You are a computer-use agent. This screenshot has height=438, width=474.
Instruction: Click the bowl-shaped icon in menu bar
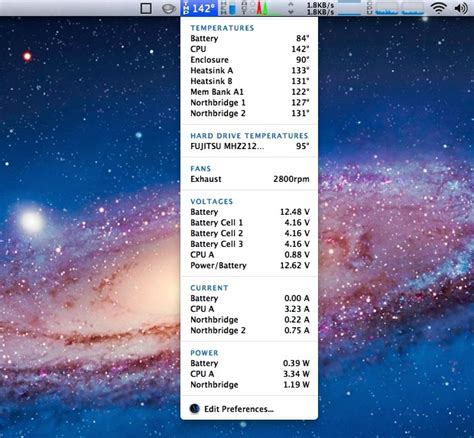[169, 8]
